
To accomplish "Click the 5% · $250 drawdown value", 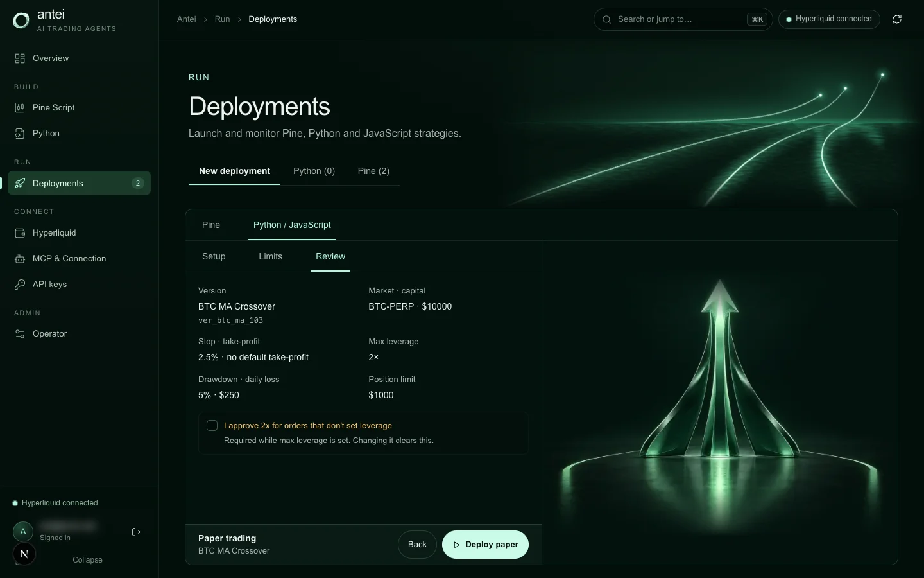I will pos(219,396).
